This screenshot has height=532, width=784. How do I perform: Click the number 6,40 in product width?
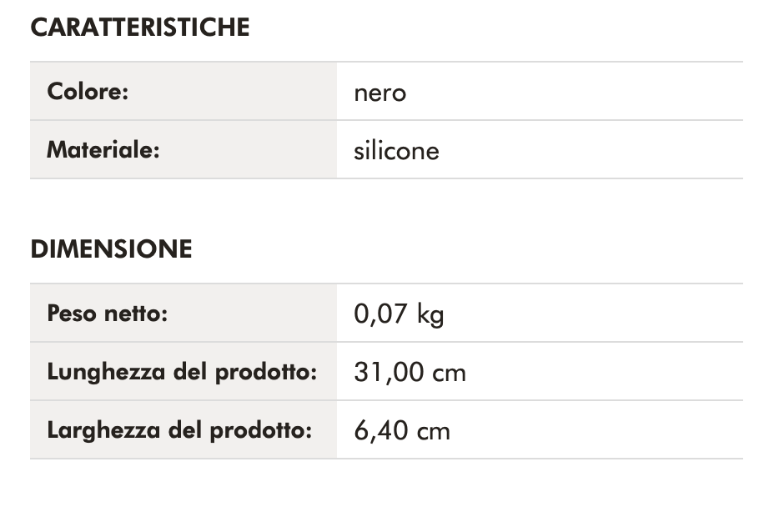click(x=380, y=430)
